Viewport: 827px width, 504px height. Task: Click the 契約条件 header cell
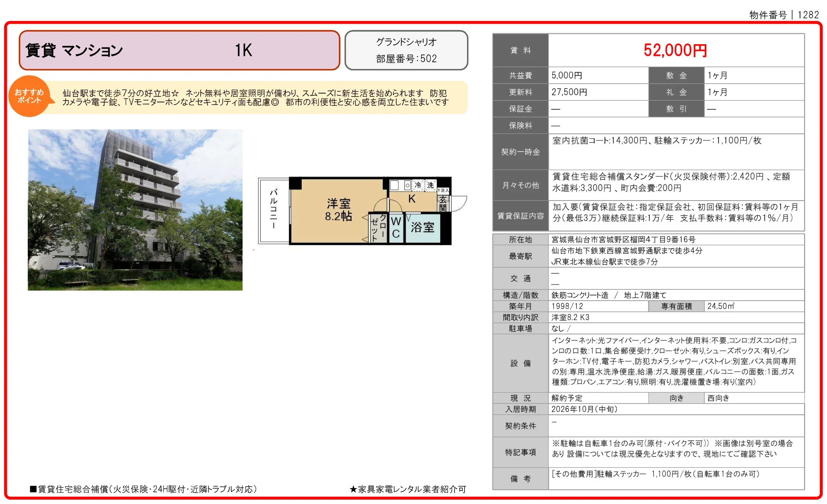520,426
